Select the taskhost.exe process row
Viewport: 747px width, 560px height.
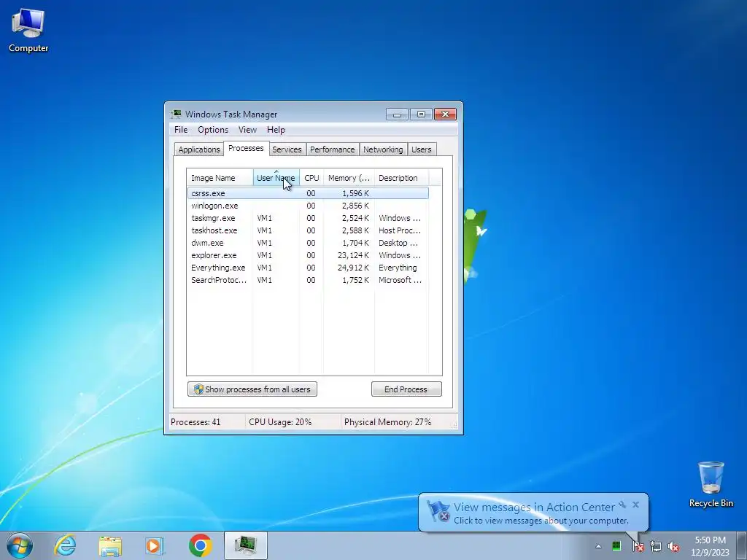point(308,230)
